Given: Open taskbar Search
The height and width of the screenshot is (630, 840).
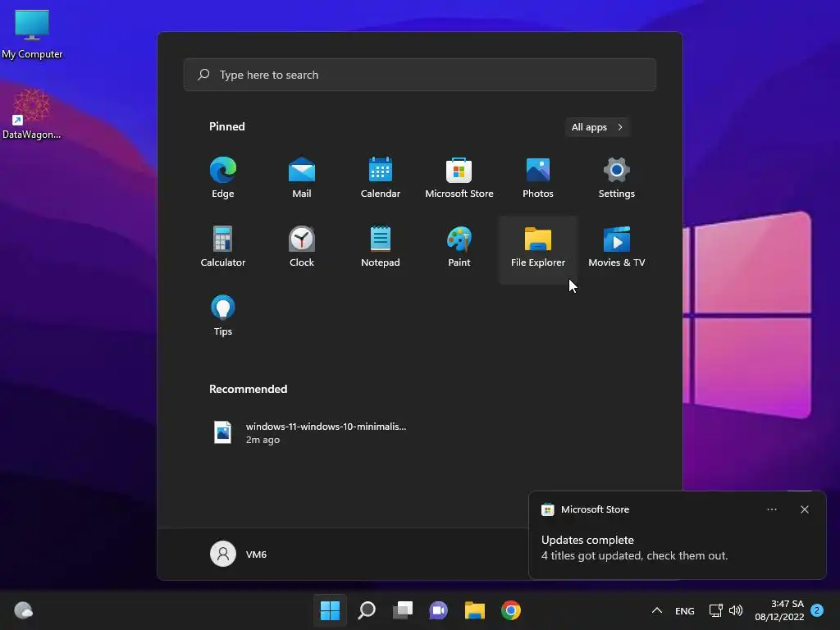Looking at the screenshot, I should point(367,610).
